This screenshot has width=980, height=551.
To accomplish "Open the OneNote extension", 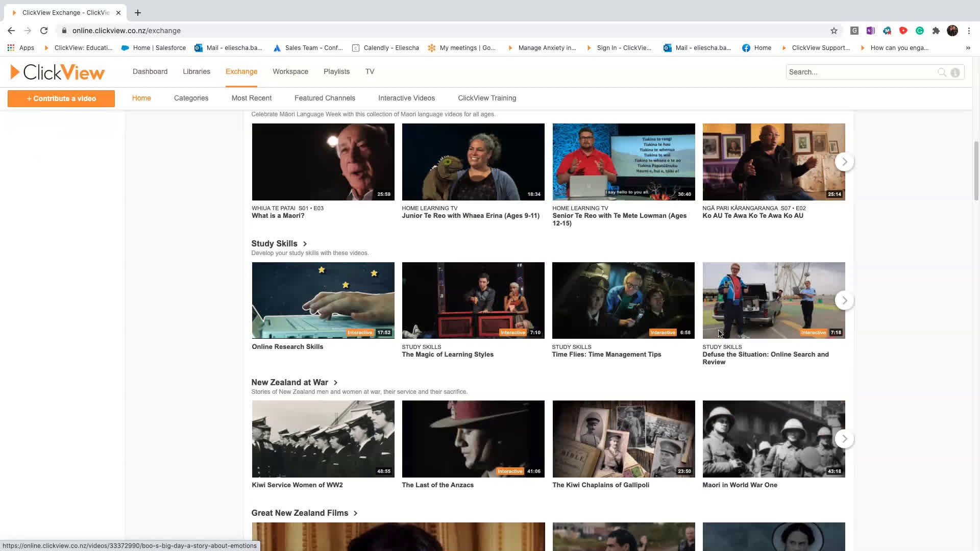I will click(871, 31).
